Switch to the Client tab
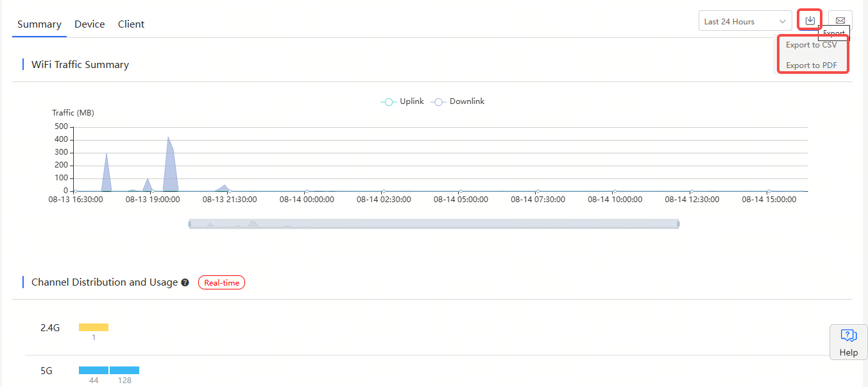The image size is (868, 387). (131, 24)
